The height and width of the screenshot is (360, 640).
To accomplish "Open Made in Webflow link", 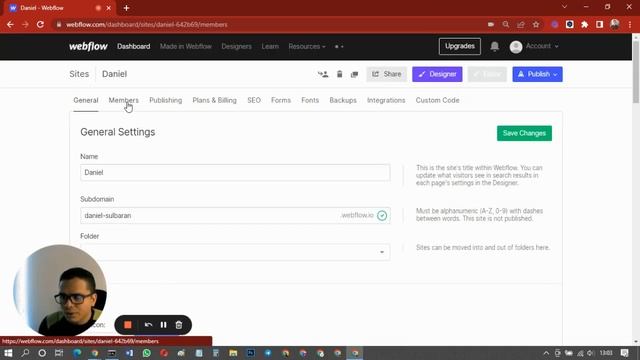I will point(186,47).
